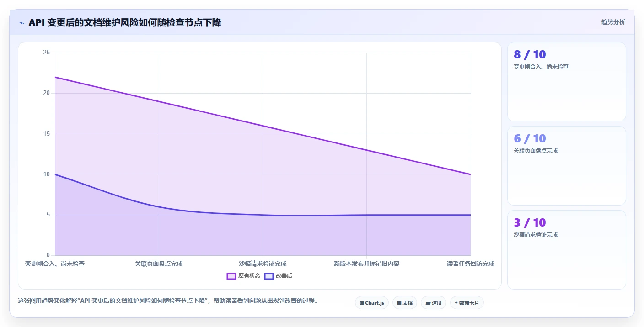Toggle the 改善后 legend entry
Screen dimensions: 644x327
(x=279, y=276)
